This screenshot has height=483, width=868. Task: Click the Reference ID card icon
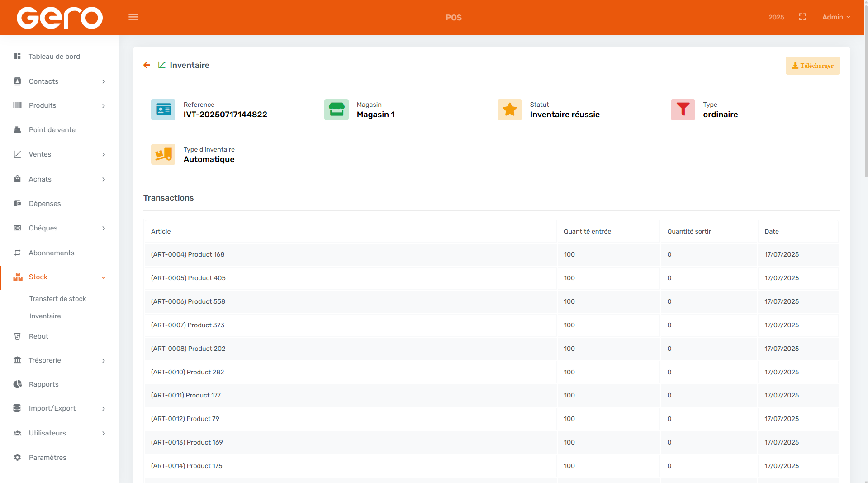[163, 110]
